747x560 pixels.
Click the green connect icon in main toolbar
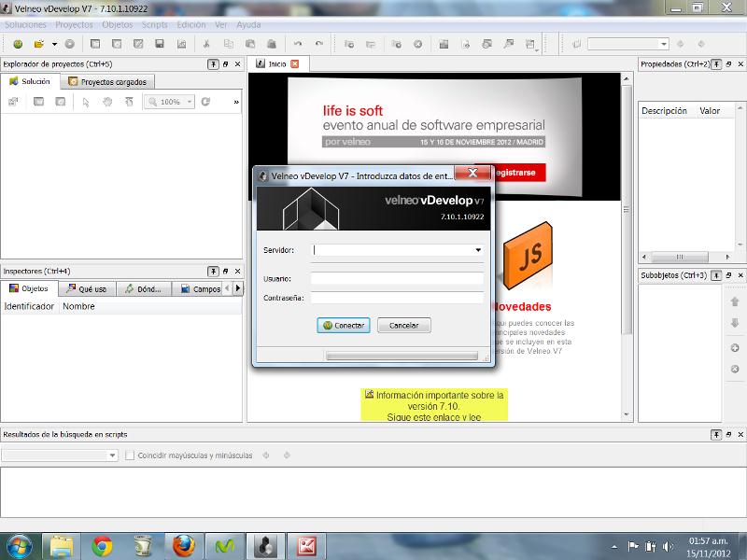tap(18, 44)
